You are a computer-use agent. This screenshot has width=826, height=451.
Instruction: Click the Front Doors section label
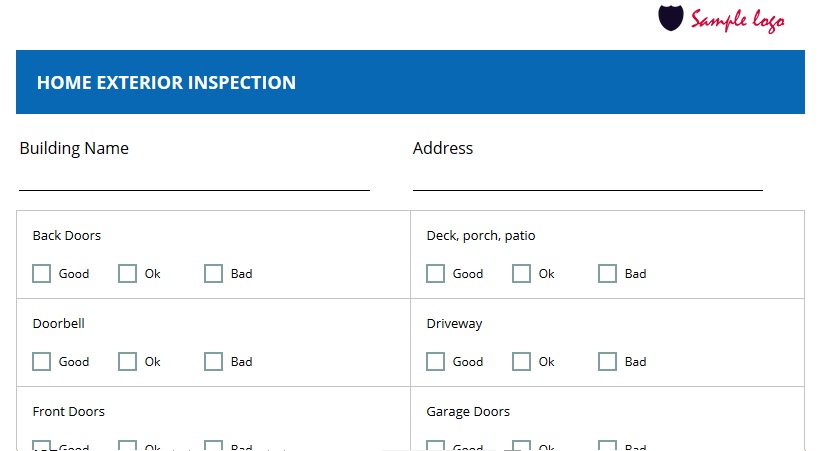click(x=68, y=411)
